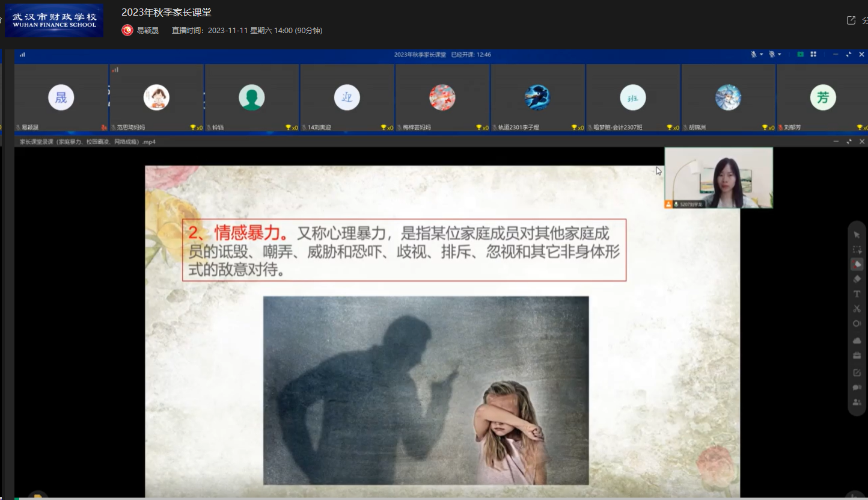Click the edit note pencil icon

(x=857, y=372)
